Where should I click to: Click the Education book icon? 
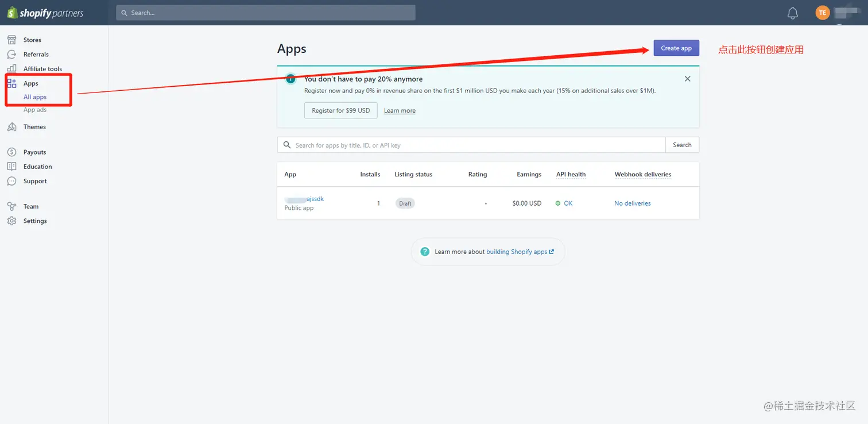pyautogui.click(x=11, y=167)
